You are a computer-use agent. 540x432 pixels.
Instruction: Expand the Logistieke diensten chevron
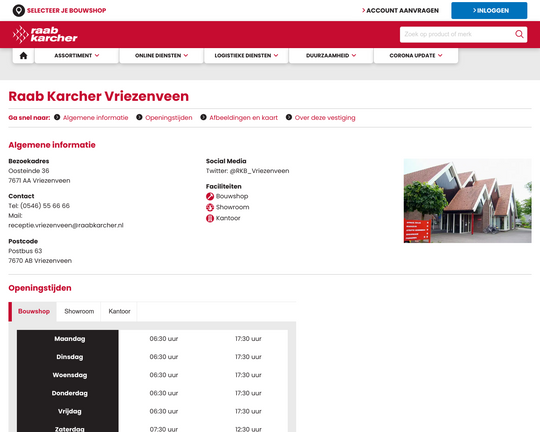click(276, 55)
